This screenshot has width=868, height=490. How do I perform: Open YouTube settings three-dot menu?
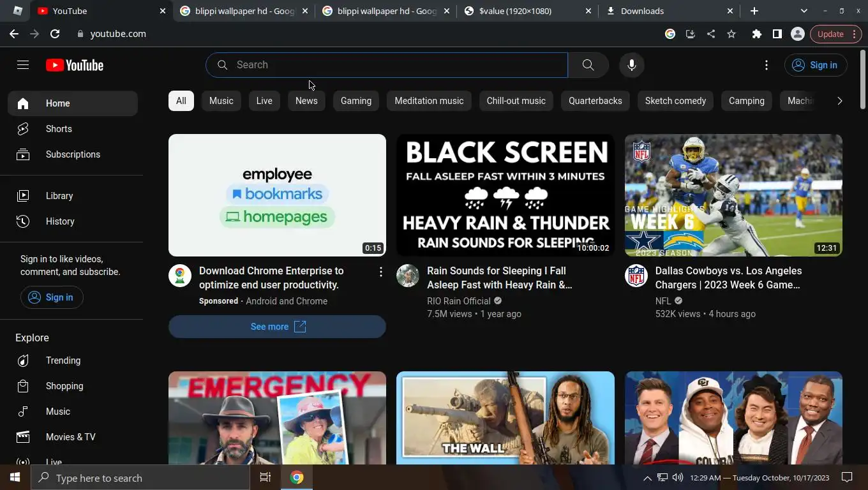[x=767, y=65]
